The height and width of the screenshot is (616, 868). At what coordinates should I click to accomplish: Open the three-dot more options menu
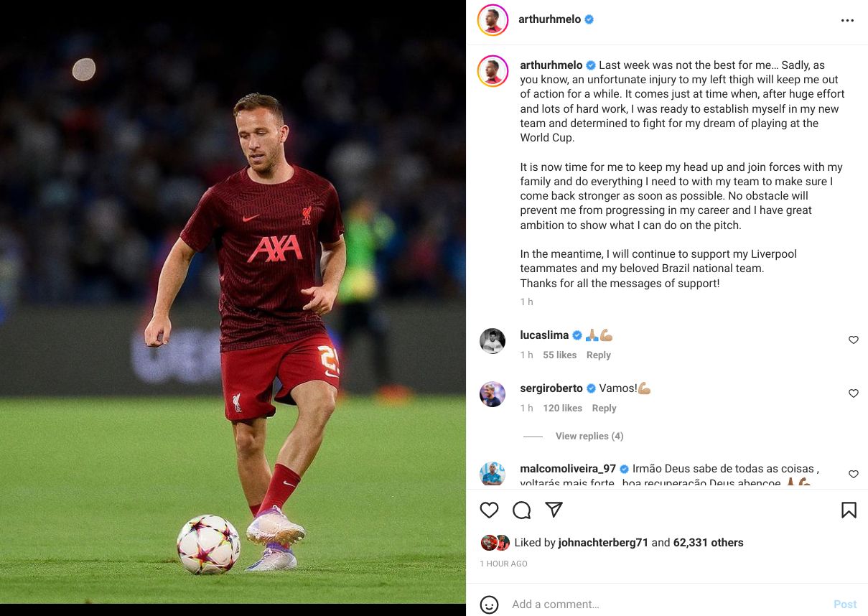(847, 20)
